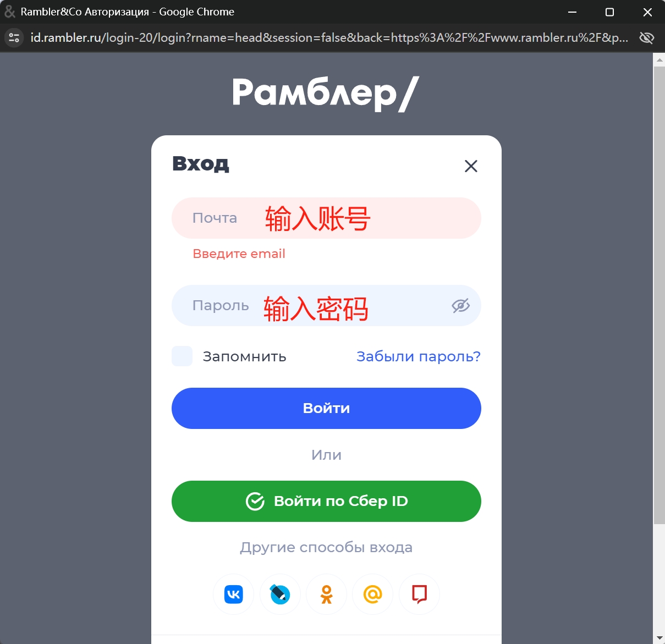Screen dimensions: 665x644
Task: Toggle password visibility eye icon
Action: coord(461,305)
